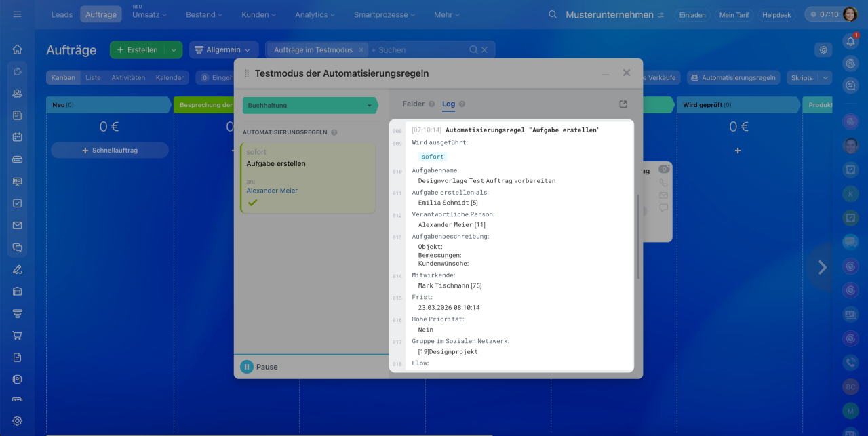Open the Analytics menu
The image size is (868, 436).
point(316,14)
